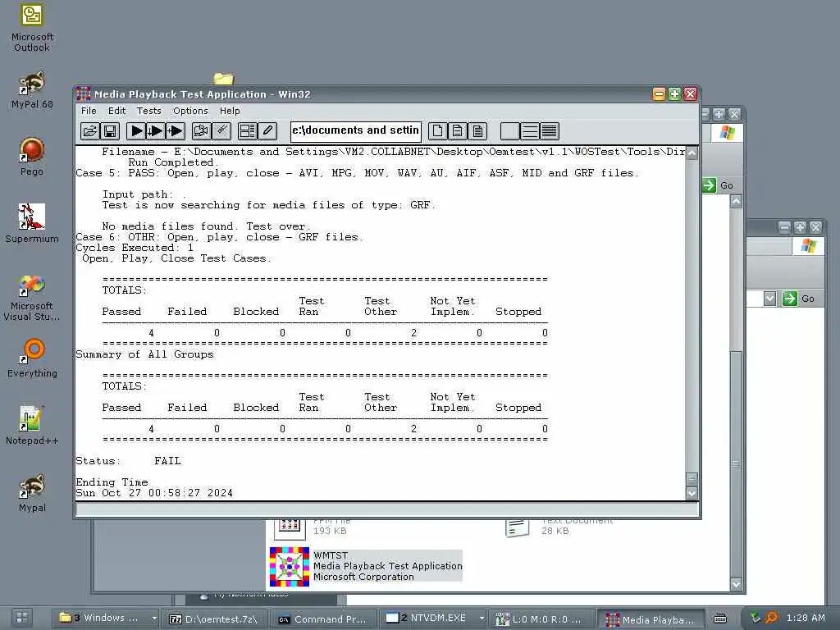This screenshot has width=840, height=630.
Task: Expand Windows Explorer taskbar group arrow
Action: 154,619
